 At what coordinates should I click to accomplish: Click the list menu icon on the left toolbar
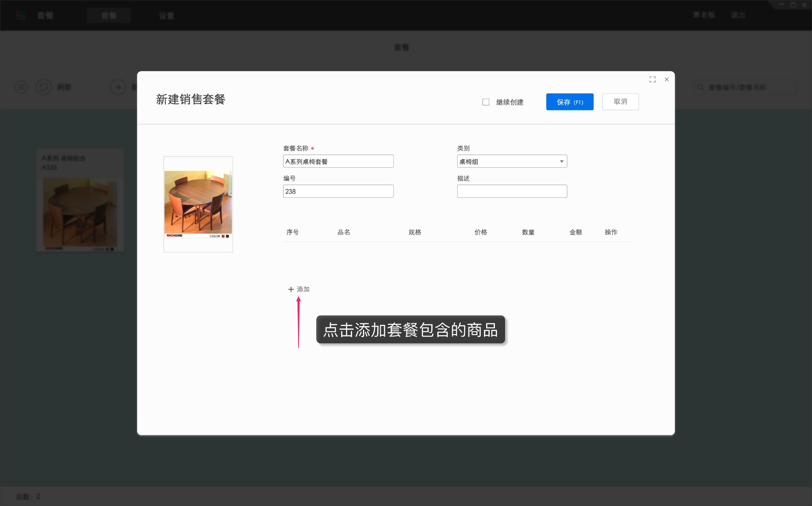(21, 87)
